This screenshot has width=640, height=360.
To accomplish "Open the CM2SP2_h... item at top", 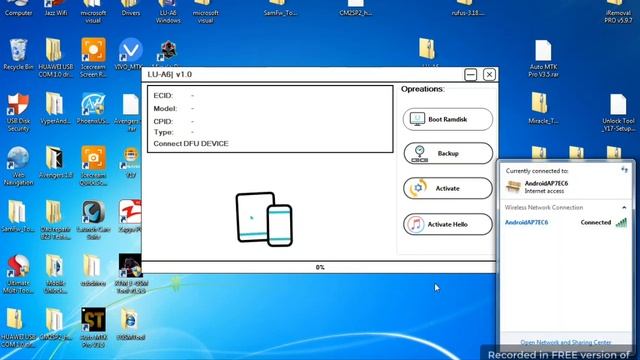I will (x=355, y=8).
